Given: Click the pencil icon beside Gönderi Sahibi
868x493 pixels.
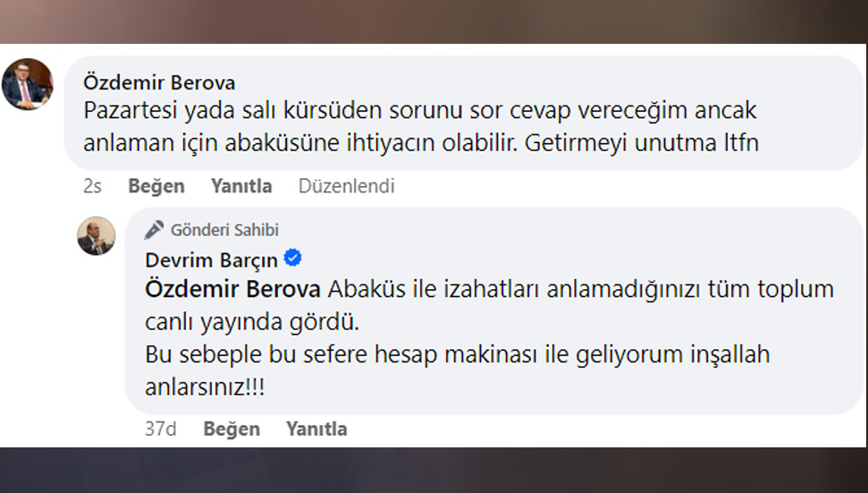Looking at the screenshot, I should point(155,230).
